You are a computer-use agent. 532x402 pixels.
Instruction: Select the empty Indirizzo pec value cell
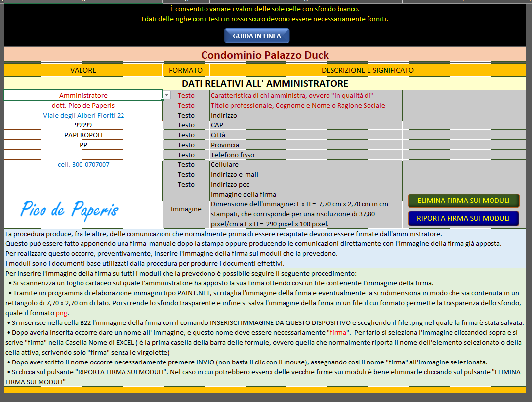click(x=83, y=184)
